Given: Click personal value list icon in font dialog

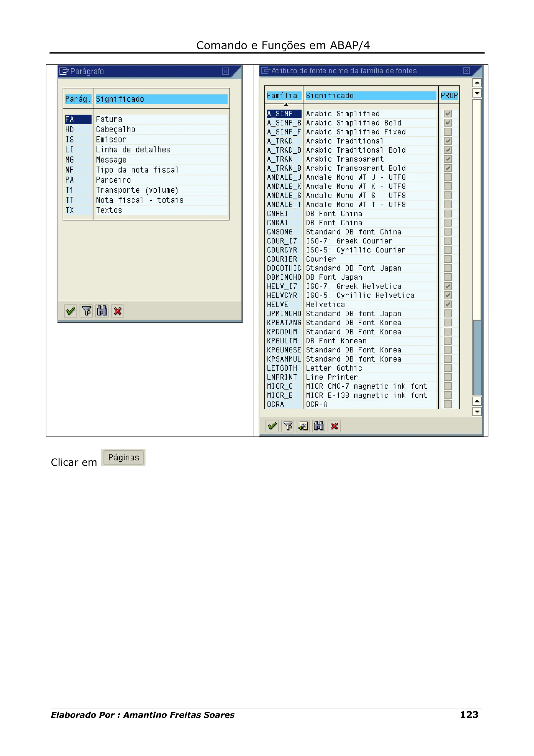Looking at the screenshot, I should tap(303, 426).
